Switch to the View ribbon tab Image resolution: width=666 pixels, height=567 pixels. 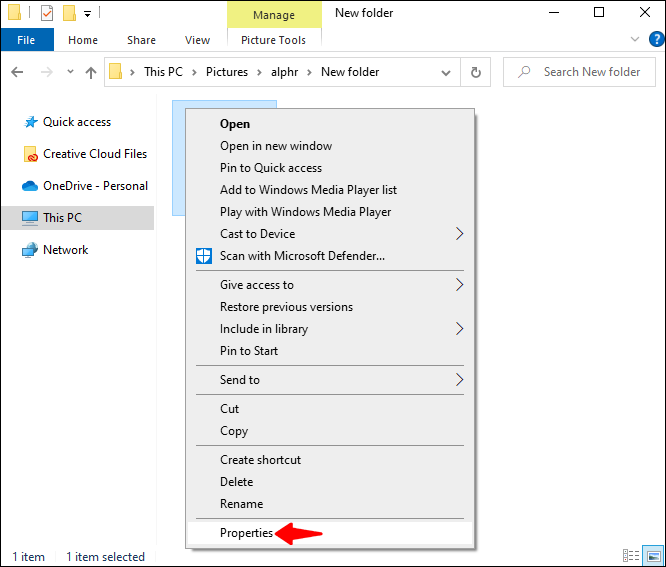197,40
